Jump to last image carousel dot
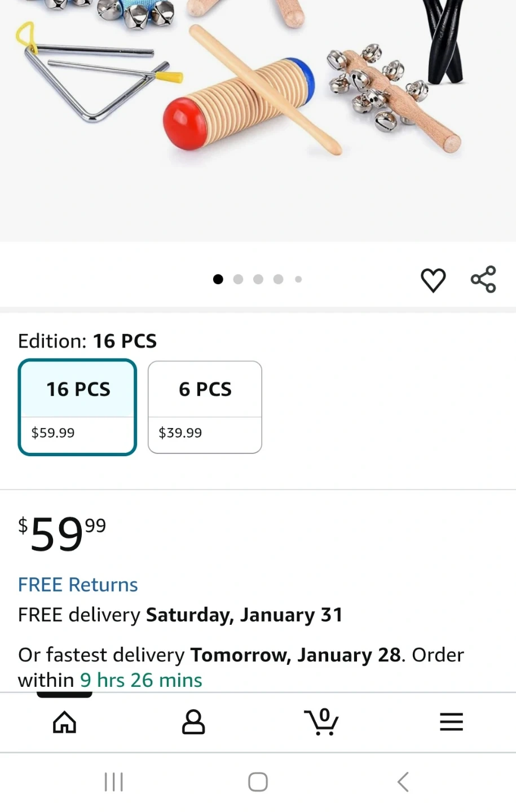Screen dimensions: 516x812 pos(298,279)
